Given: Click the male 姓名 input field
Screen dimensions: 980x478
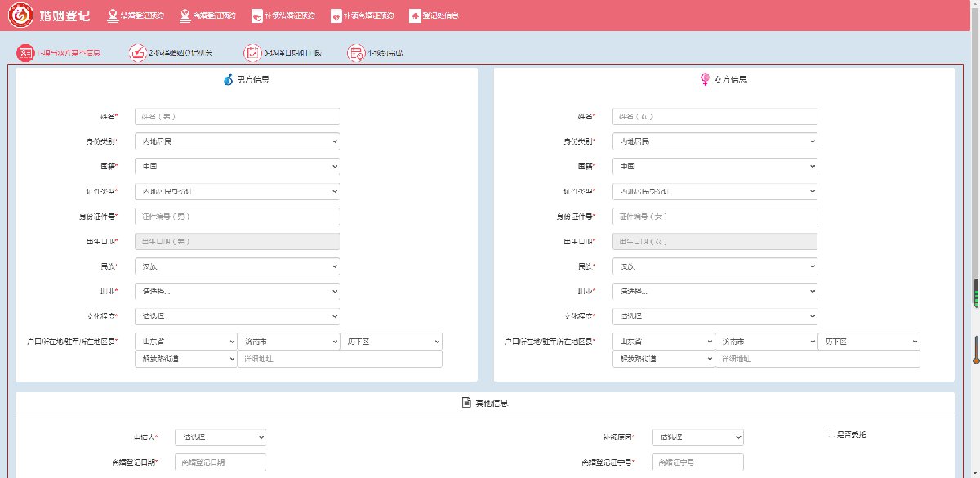Looking at the screenshot, I should tap(236, 117).
